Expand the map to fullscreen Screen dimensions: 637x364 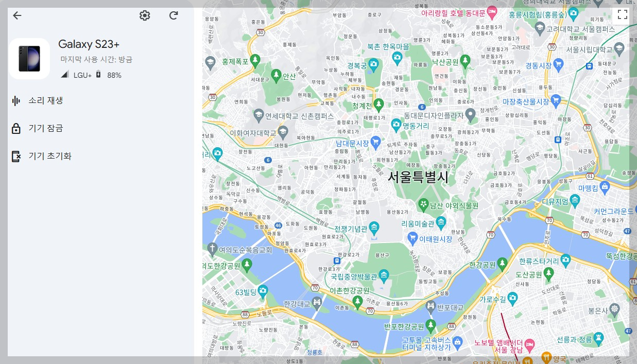pyautogui.click(x=622, y=15)
